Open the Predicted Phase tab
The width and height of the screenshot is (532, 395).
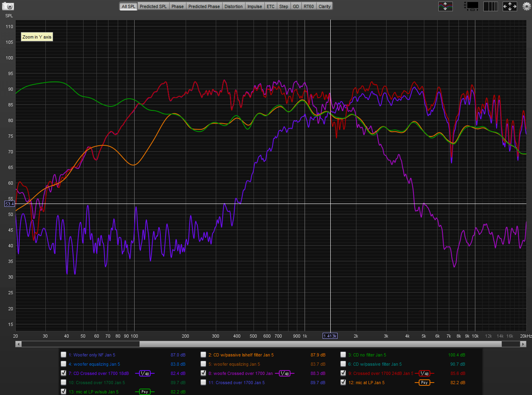tap(204, 6)
